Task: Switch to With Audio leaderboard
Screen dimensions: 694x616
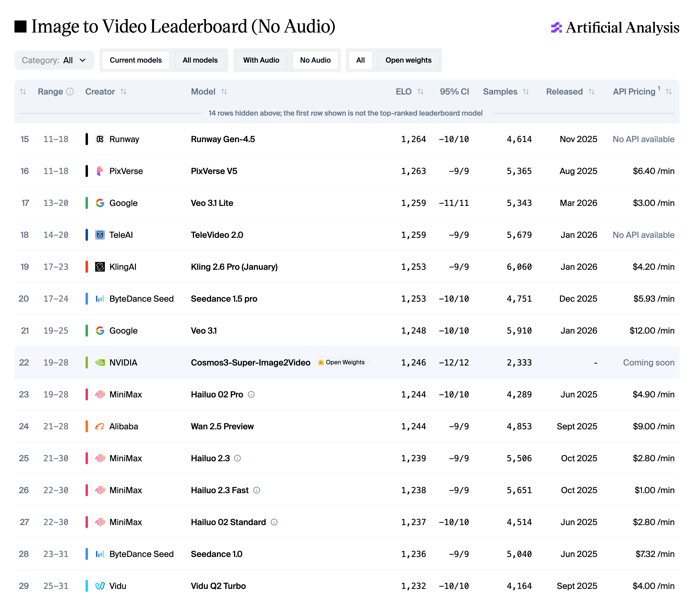Action: [x=261, y=61]
